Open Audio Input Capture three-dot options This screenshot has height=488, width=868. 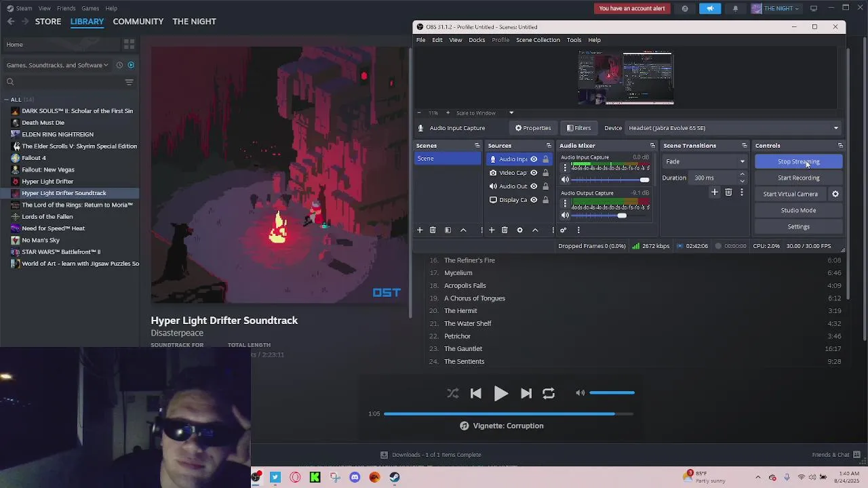pyautogui.click(x=565, y=167)
